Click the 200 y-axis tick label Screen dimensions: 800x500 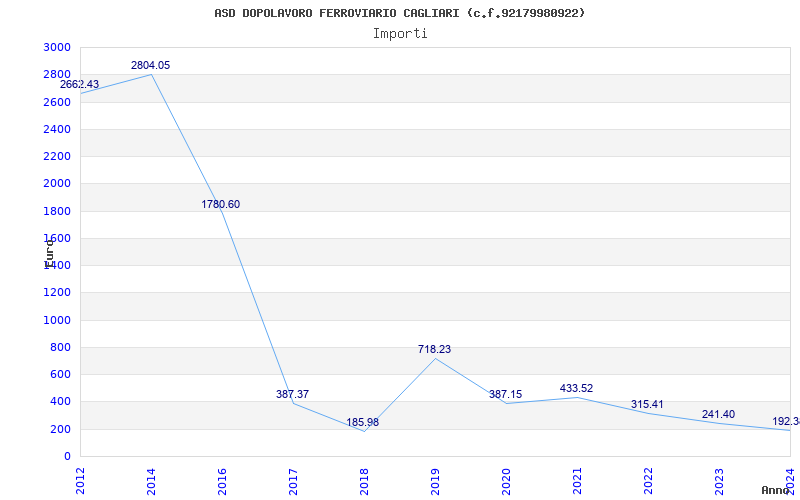click(x=60, y=429)
